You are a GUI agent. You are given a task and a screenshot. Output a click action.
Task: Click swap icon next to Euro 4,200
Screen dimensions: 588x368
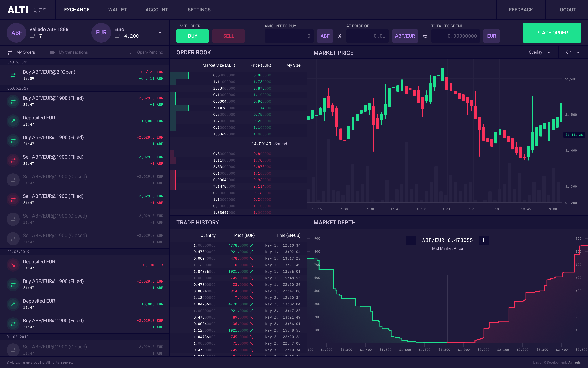[x=118, y=36]
